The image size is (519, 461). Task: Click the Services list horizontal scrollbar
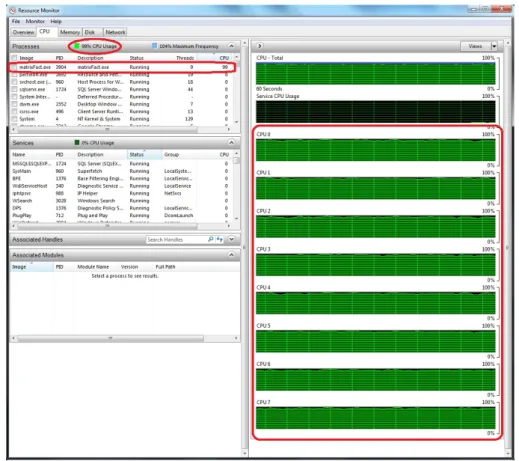click(x=107, y=226)
